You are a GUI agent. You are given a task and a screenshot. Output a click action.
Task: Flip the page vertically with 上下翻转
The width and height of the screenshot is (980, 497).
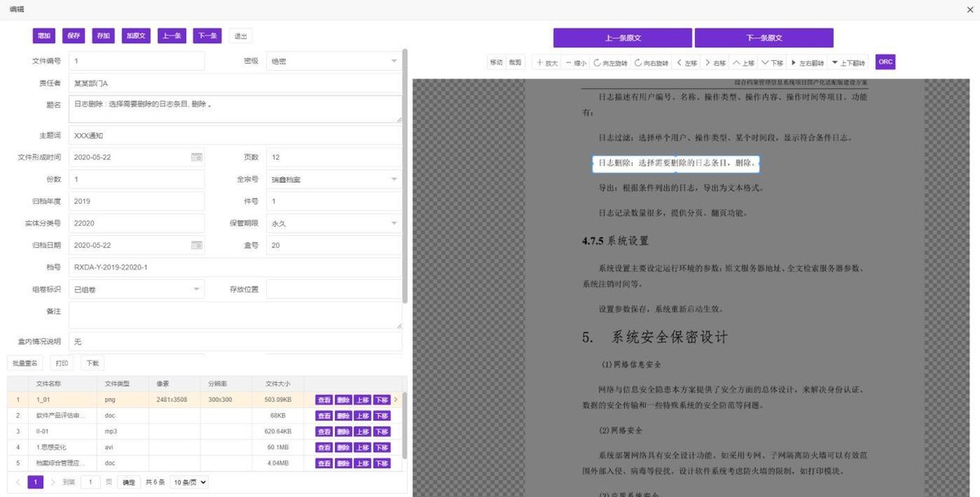coord(848,62)
